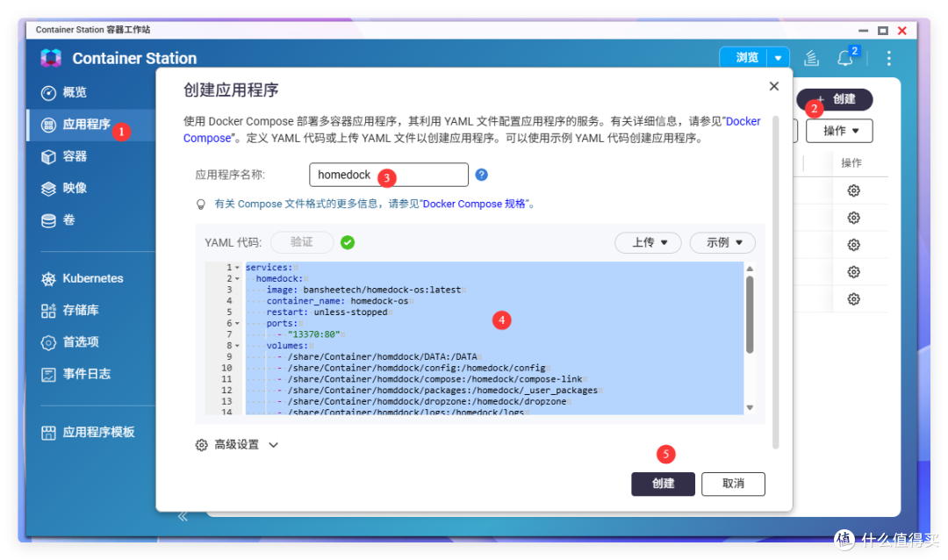The image size is (948, 560).
Task: Open the 浏览 dropdown arrow
Action: [x=778, y=58]
